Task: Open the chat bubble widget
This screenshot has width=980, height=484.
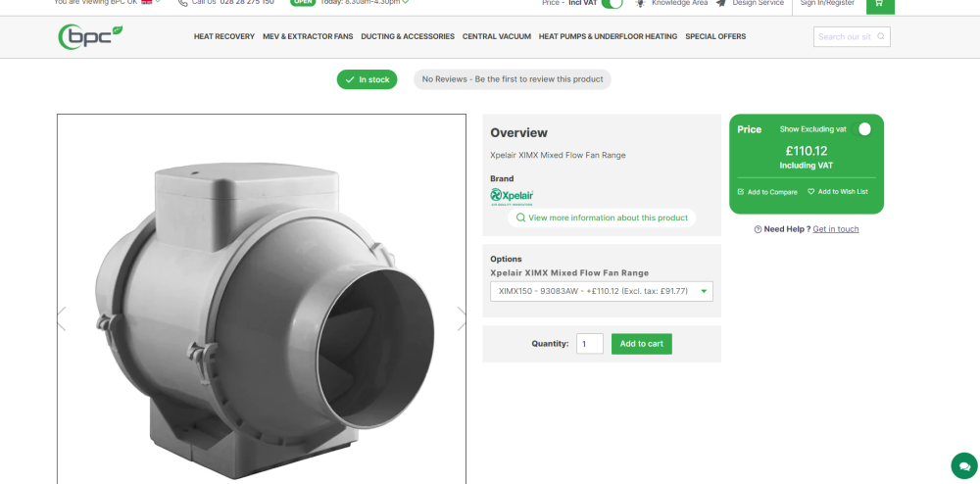Action: click(x=963, y=466)
